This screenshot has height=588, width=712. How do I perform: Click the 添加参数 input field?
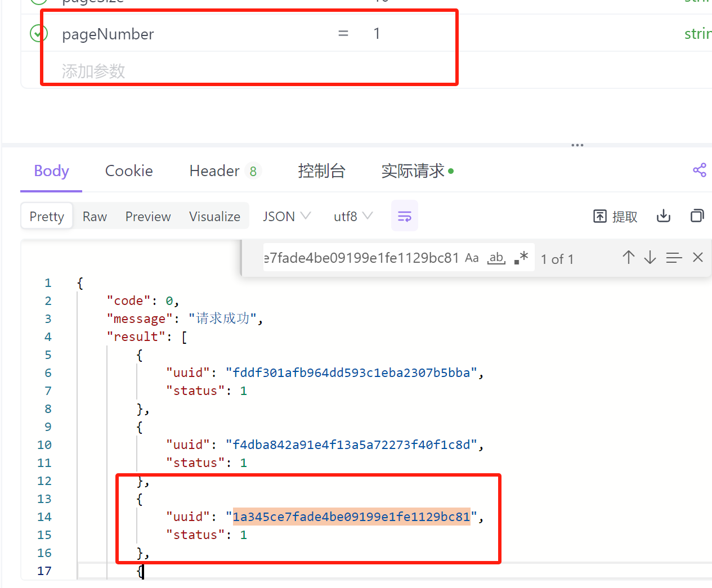click(x=93, y=71)
